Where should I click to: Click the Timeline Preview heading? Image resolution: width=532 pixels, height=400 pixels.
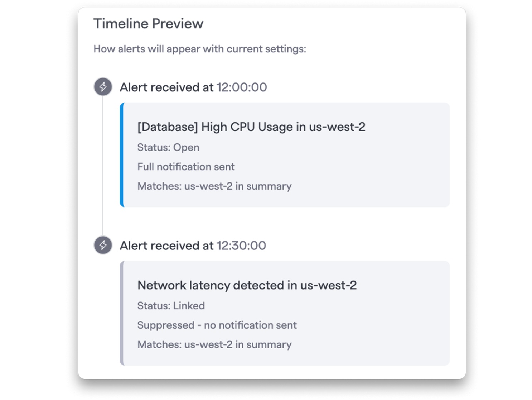coord(148,24)
